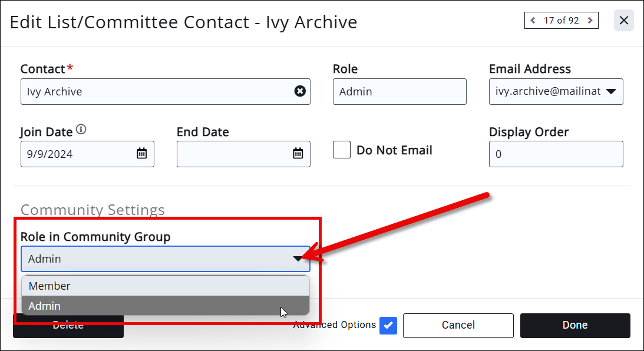Image resolution: width=644 pixels, height=351 pixels.
Task: Focus the Role text field
Action: (x=399, y=92)
